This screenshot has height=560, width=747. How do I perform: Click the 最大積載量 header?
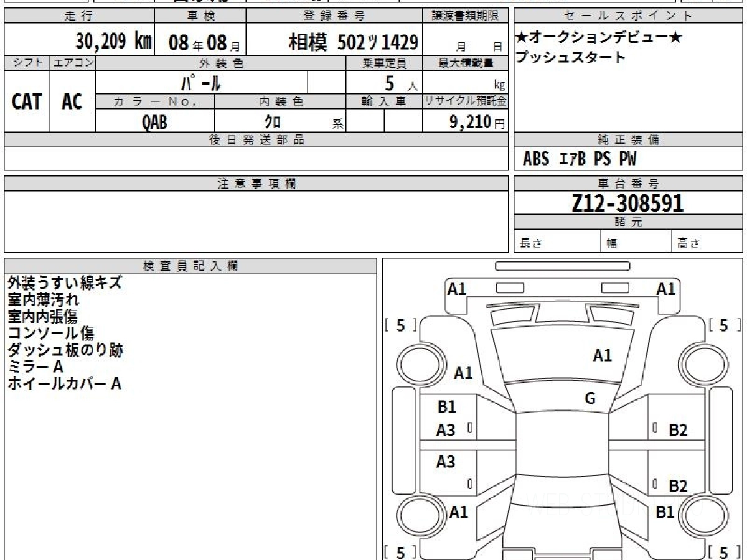coord(466,63)
